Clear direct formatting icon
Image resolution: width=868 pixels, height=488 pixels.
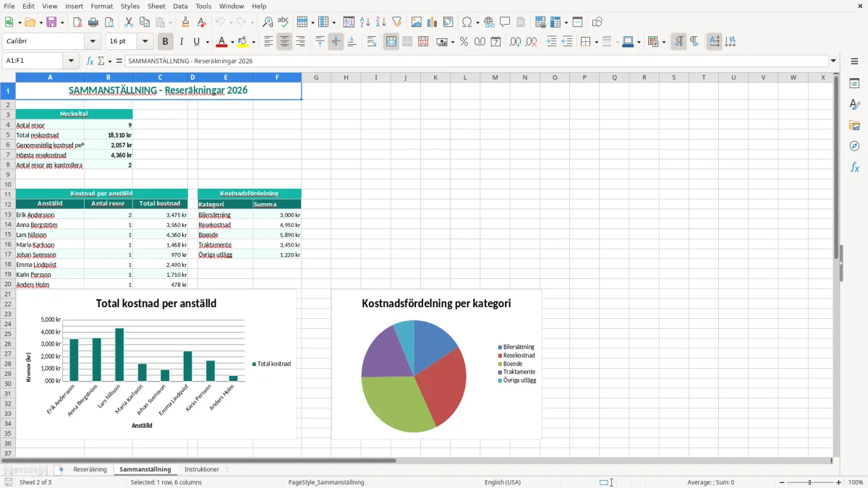click(x=202, y=22)
